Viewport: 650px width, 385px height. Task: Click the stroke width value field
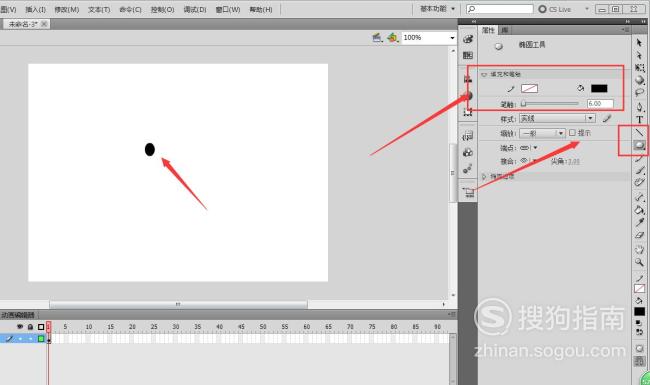point(600,104)
